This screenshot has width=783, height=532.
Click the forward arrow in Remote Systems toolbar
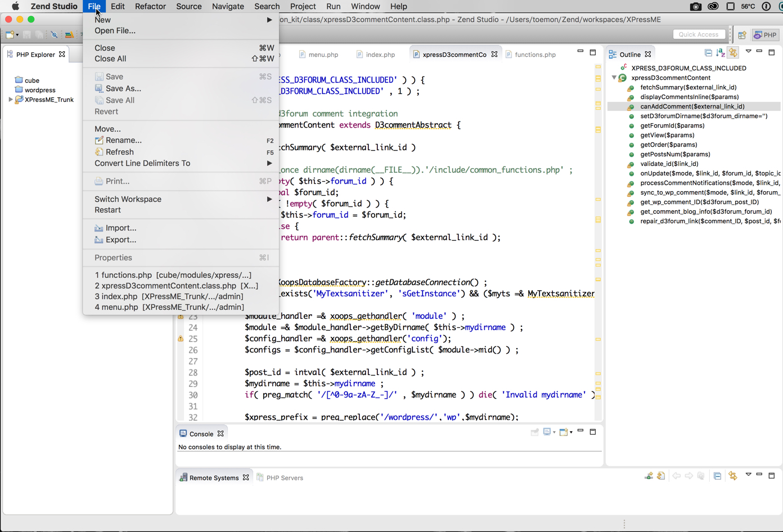(x=688, y=476)
